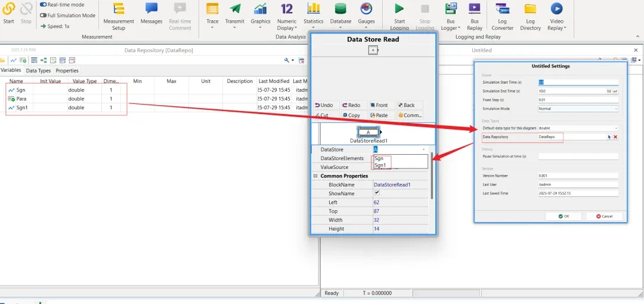The height and width of the screenshot is (304, 644).
Task: Collapse the Common Properties section
Action: click(x=315, y=176)
